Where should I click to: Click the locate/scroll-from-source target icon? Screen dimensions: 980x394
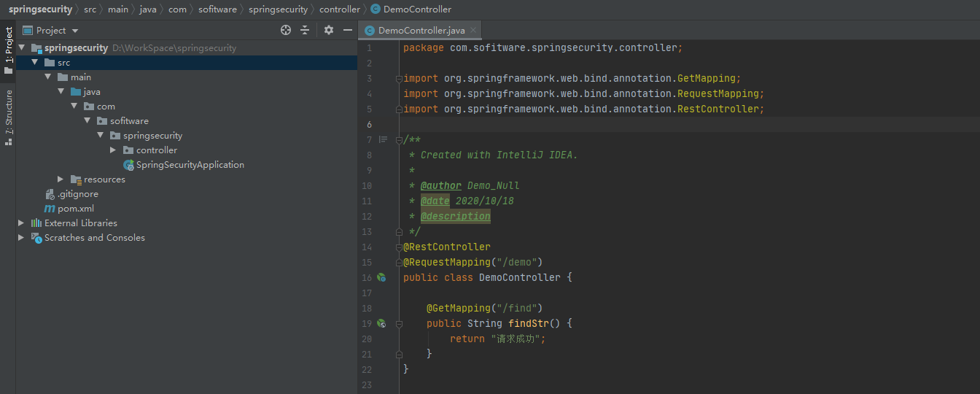[x=286, y=30]
